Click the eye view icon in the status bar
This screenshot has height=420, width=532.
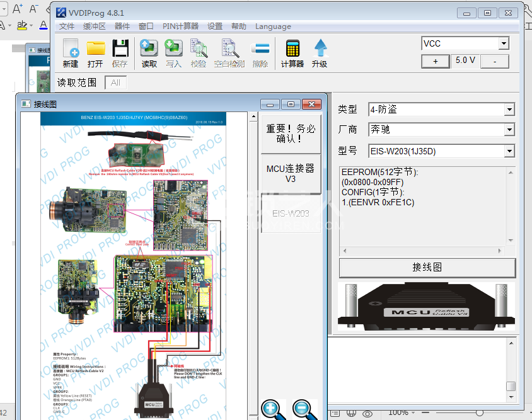(367, 414)
